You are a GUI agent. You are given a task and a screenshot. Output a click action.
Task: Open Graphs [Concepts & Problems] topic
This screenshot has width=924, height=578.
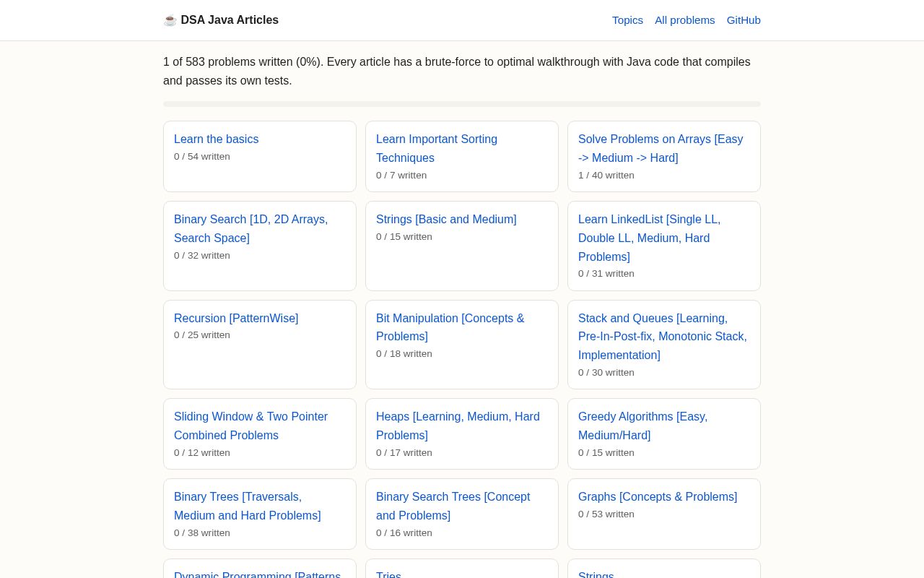point(658,497)
